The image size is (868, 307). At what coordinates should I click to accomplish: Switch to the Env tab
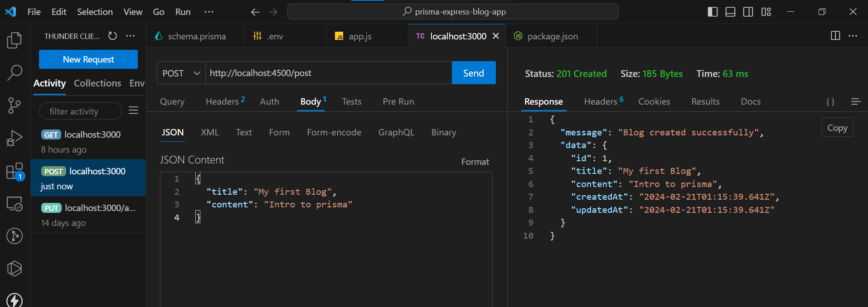[137, 83]
